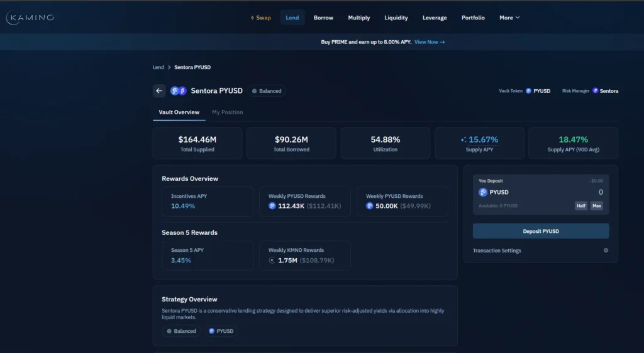This screenshot has height=353, width=644.
Task: Open the Multiply page
Action: [359, 18]
